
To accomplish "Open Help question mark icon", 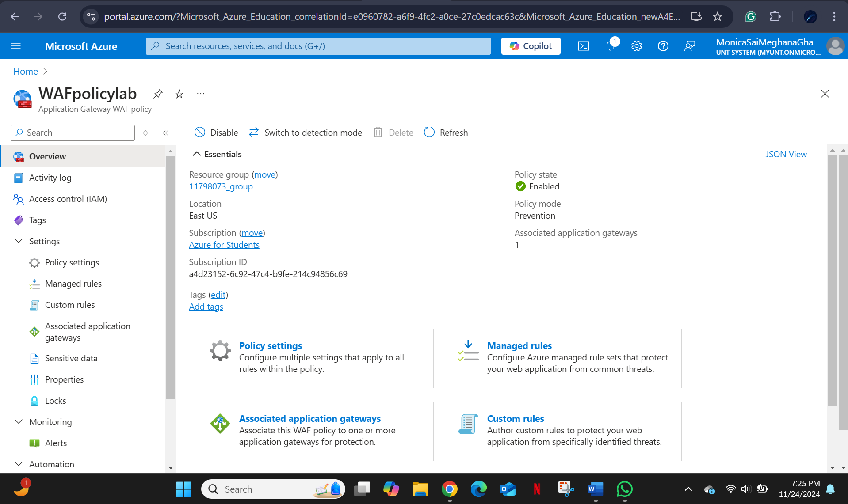I will [663, 46].
